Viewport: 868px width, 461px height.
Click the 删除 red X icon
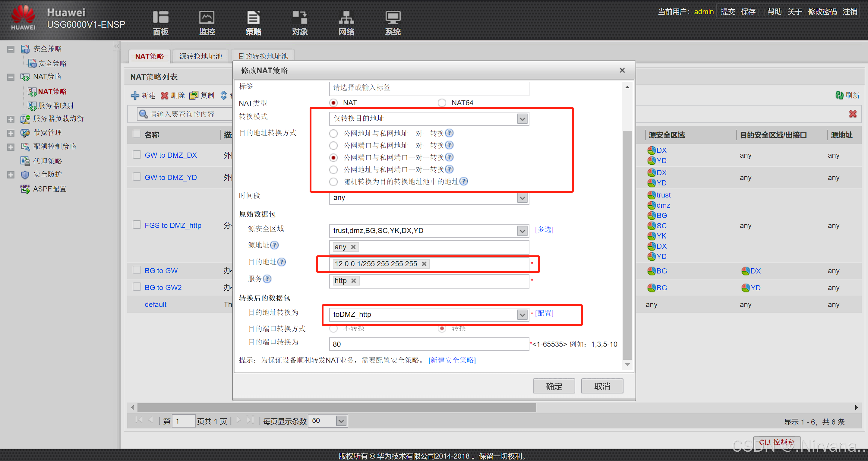pos(164,95)
